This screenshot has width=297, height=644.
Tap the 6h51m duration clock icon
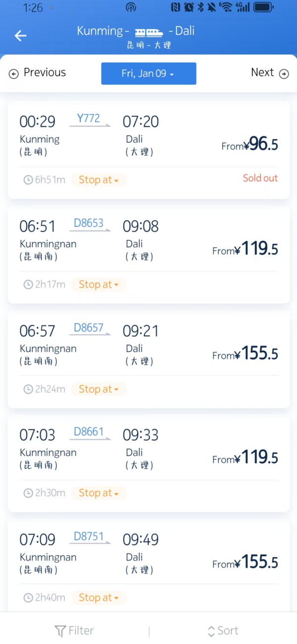28,180
